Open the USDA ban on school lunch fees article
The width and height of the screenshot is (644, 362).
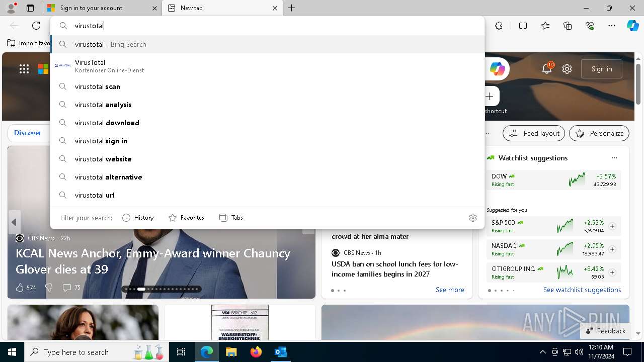[x=394, y=269]
